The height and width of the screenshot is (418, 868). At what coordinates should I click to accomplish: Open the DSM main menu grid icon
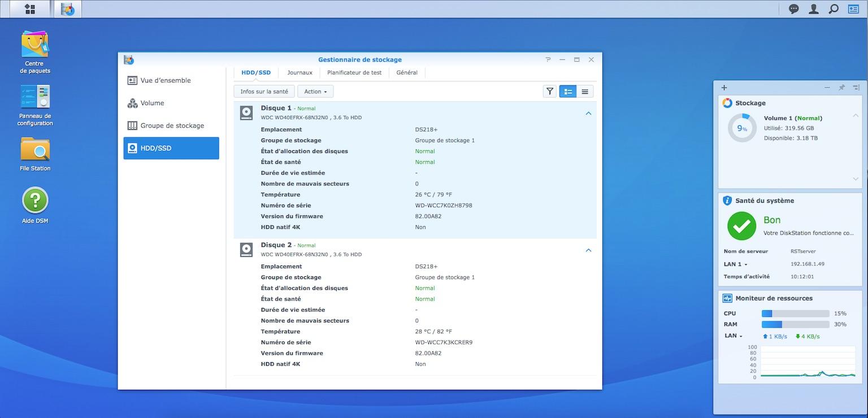[30, 9]
